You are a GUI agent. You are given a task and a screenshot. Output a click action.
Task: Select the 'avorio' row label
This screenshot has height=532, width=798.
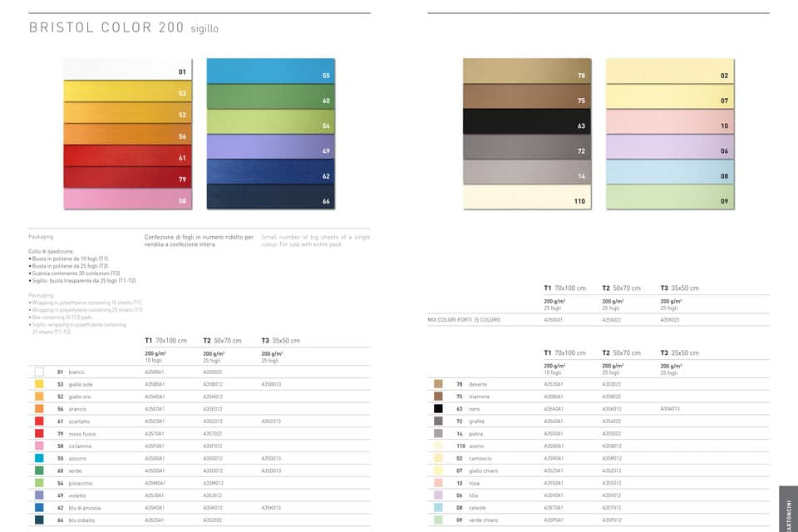point(476,446)
